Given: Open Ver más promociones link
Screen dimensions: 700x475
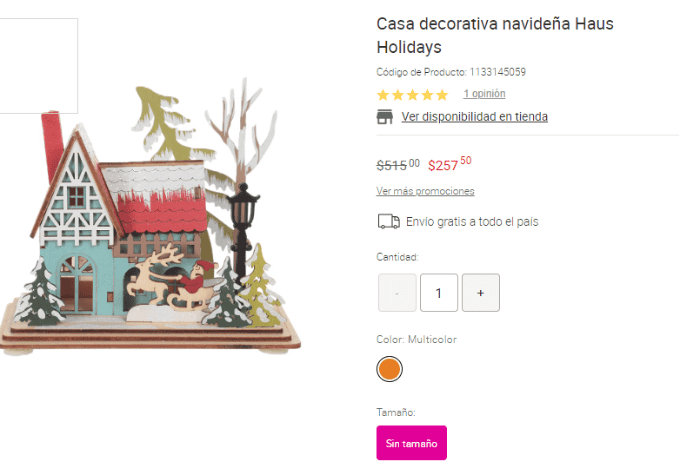Looking at the screenshot, I should click(x=425, y=191).
